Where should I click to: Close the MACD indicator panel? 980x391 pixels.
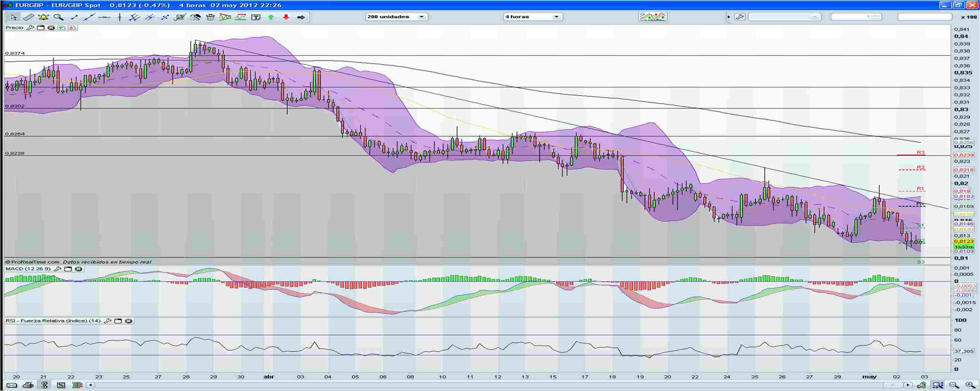coord(79,269)
